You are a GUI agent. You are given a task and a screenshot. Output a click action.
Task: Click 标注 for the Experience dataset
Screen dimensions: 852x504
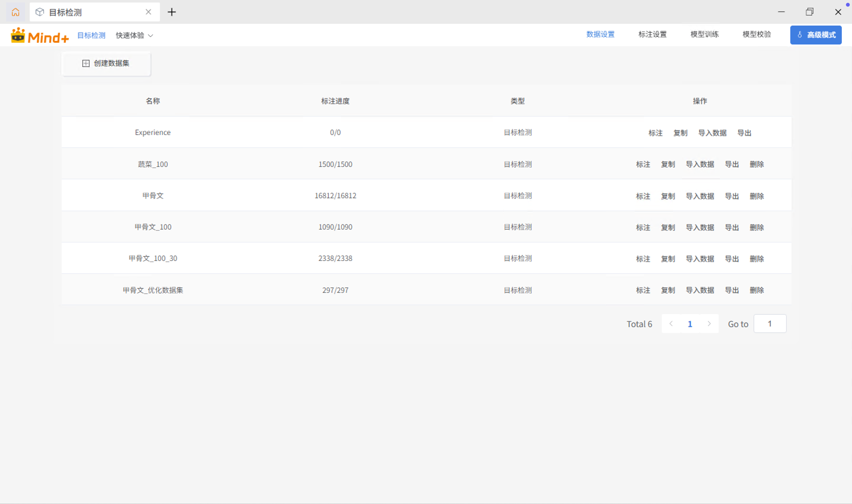coord(655,133)
